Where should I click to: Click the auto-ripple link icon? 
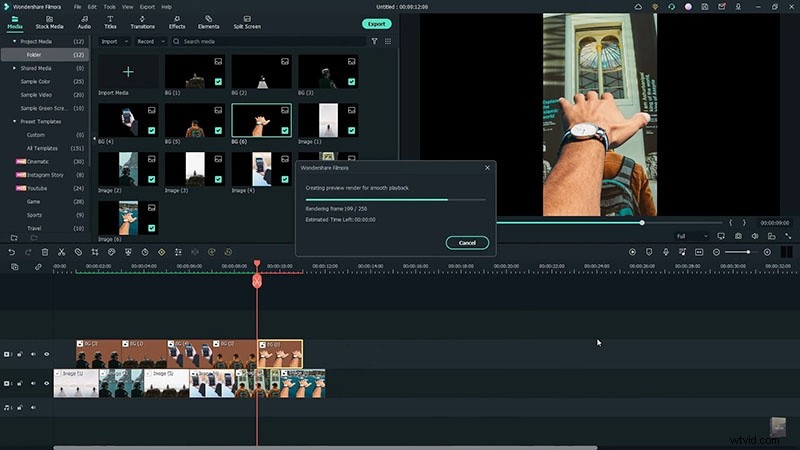(38, 267)
